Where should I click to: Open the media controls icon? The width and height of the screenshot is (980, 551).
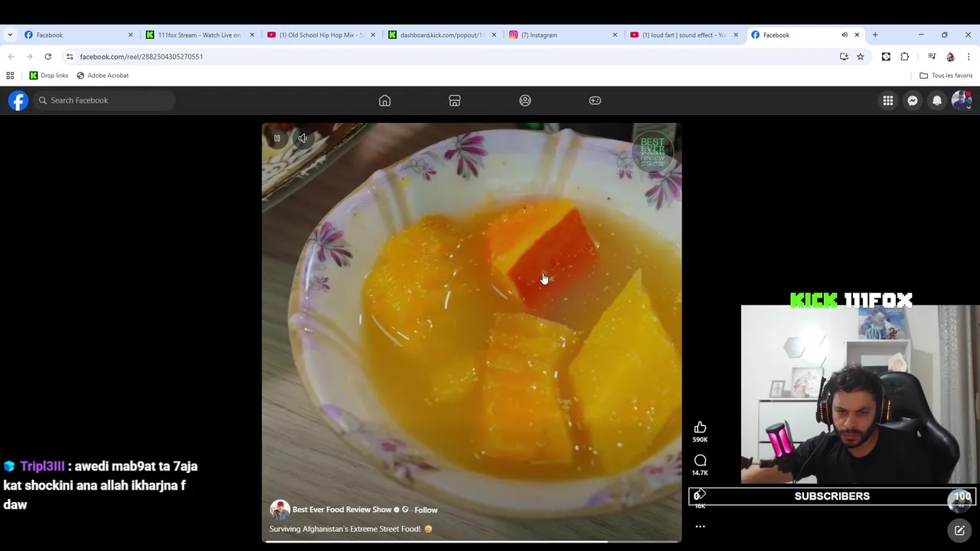coord(932,57)
